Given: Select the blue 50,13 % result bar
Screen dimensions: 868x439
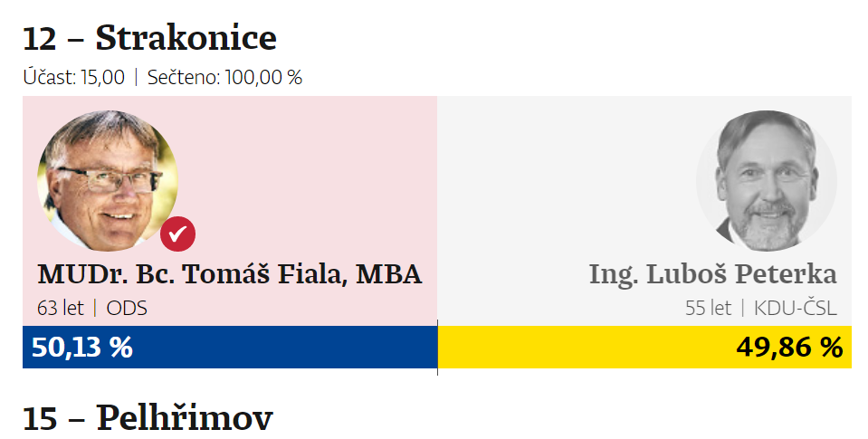Looking at the screenshot, I should (x=230, y=348).
